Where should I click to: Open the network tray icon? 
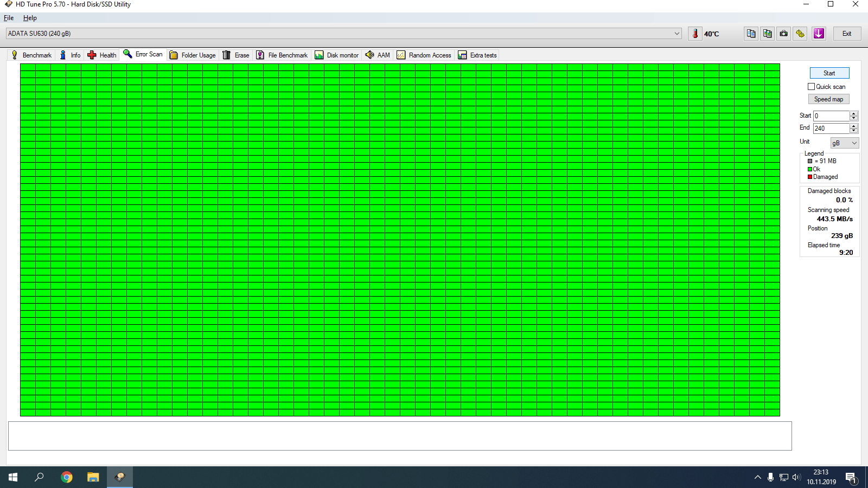click(x=784, y=477)
